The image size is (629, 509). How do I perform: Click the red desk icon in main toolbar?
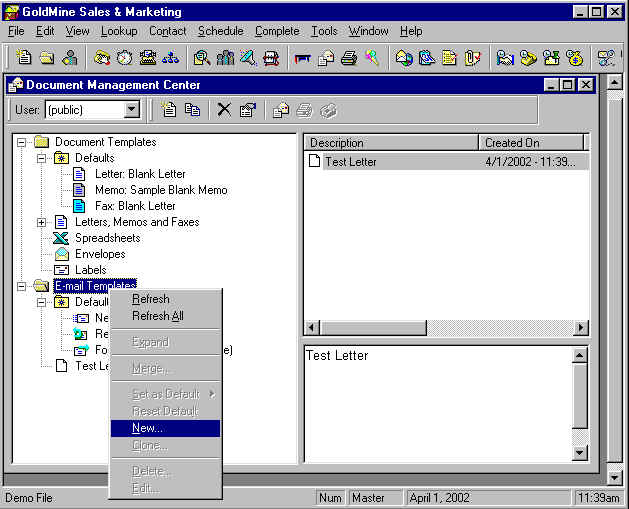tap(302, 59)
